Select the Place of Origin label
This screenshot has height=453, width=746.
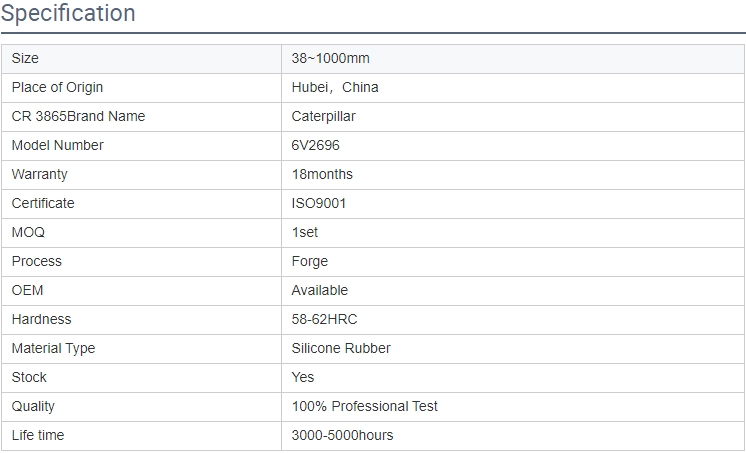(57, 88)
